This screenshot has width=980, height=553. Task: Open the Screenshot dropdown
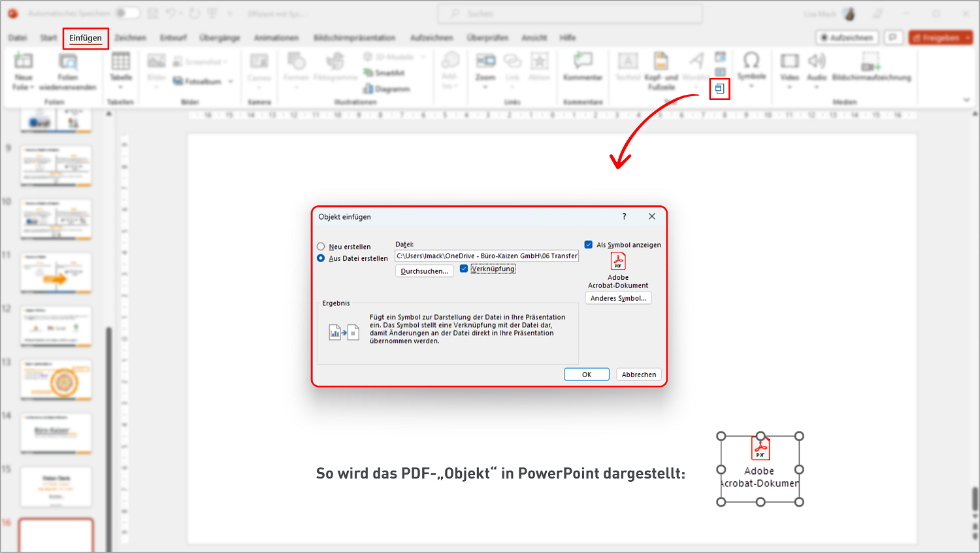(x=225, y=62)
